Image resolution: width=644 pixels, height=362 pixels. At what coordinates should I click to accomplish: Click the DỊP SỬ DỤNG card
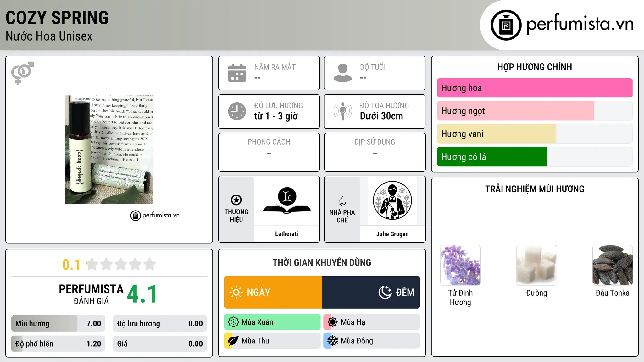tap(375, 152)
